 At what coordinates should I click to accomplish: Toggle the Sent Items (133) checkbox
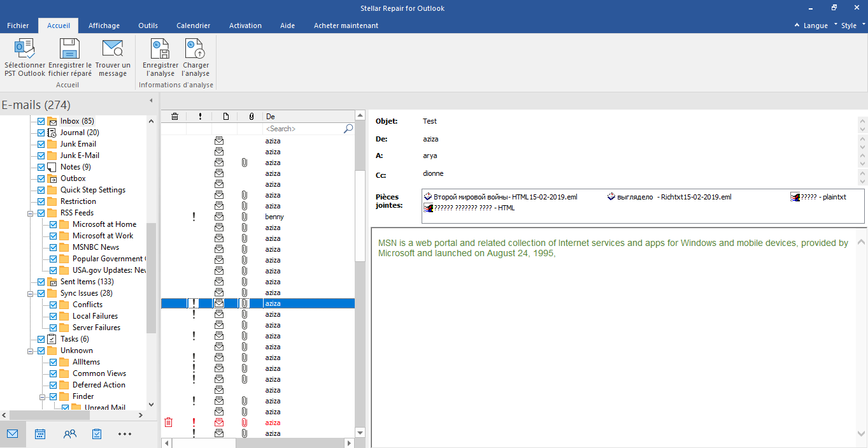(41, 282)
